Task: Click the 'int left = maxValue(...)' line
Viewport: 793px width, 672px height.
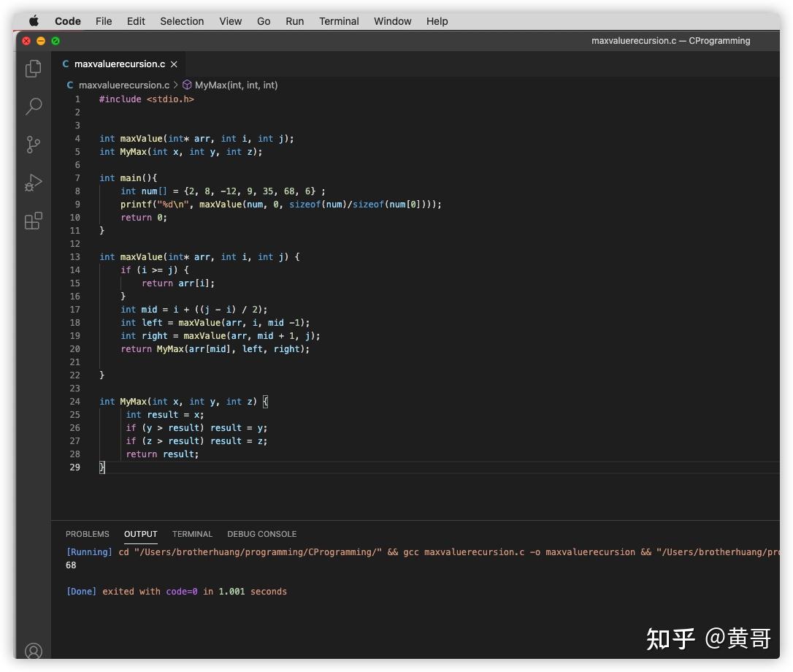Action: point(215,323)
